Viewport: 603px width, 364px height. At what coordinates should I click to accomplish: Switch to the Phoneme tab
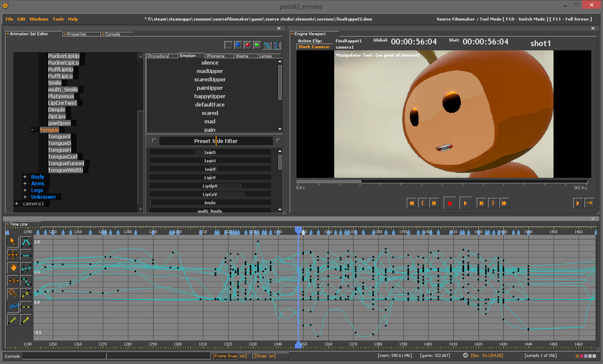pos(216,56)
